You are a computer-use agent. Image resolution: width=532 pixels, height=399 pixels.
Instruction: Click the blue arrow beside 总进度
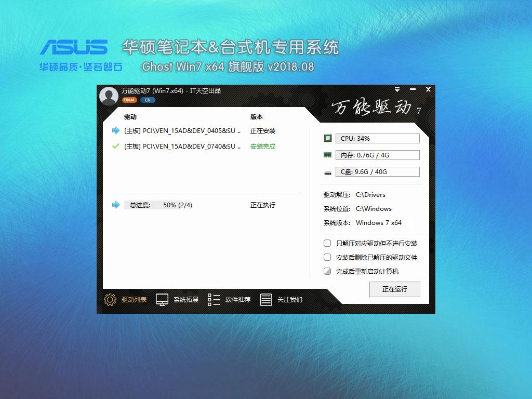116,205
